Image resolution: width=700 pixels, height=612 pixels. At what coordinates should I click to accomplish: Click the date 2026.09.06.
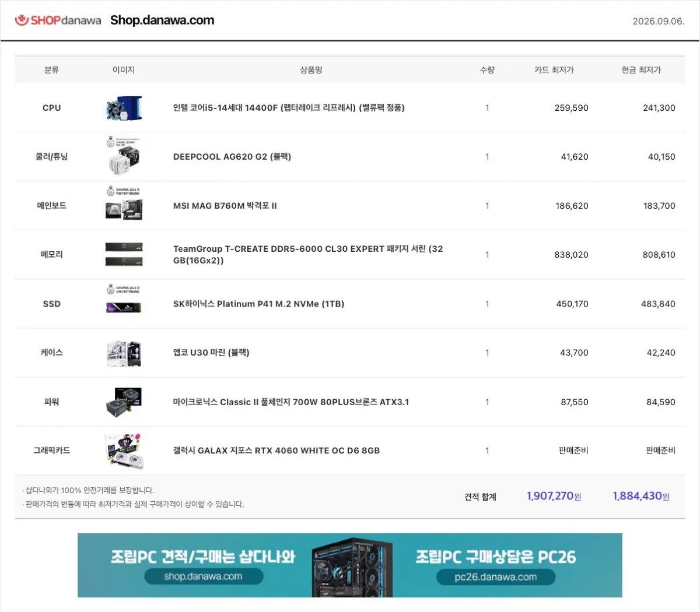click(659, 21)
